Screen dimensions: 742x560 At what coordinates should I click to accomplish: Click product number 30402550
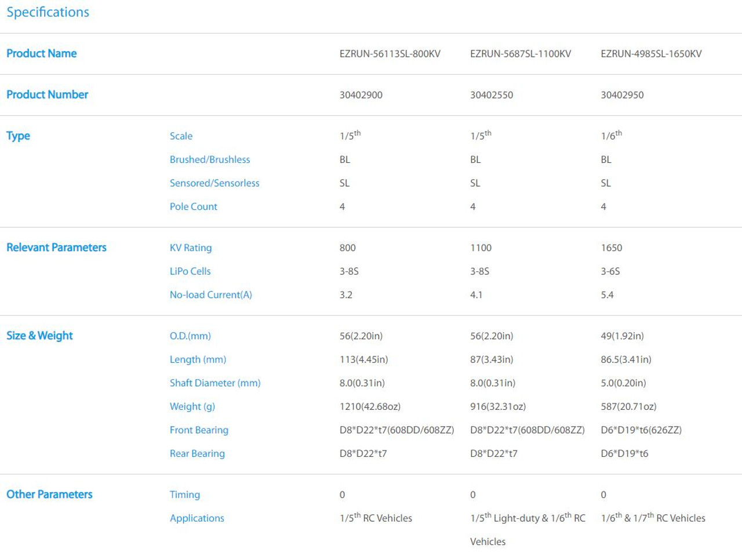point(491,95)
